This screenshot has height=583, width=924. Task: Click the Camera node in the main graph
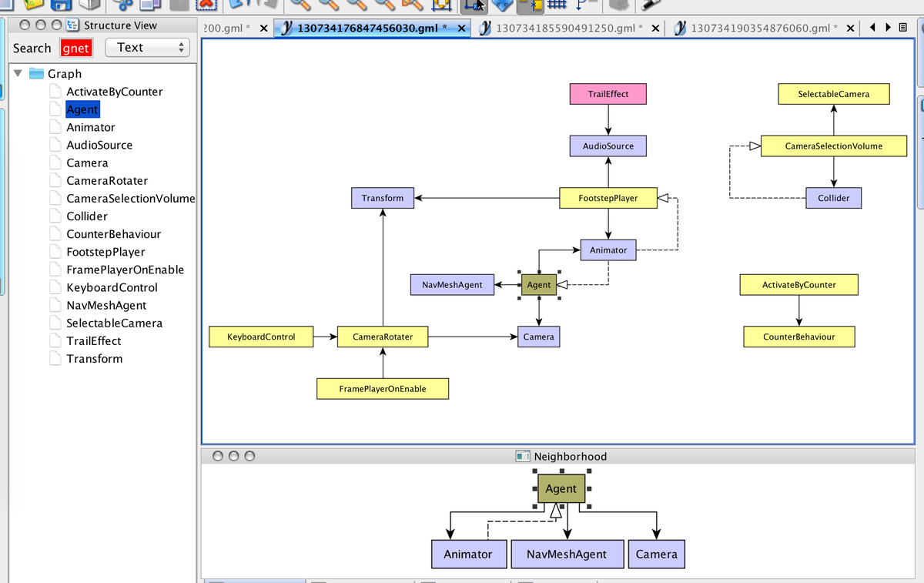click(x=538, y=337)
